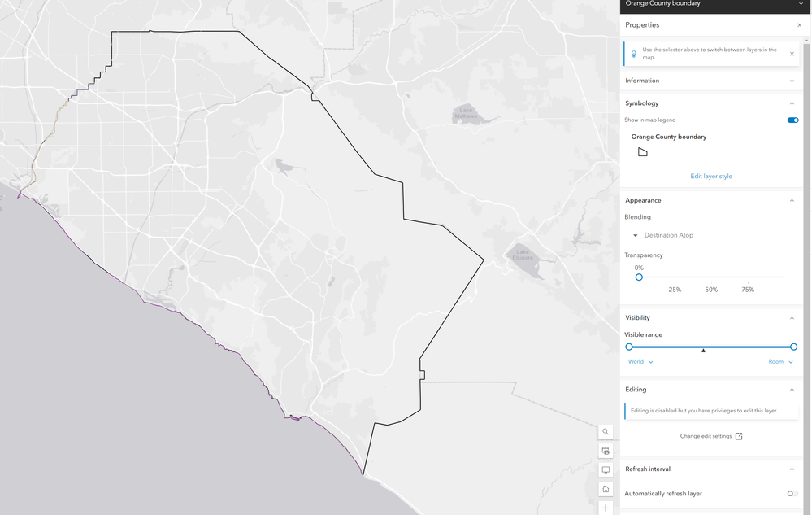The width and height of the screenshot is (812, 515).
Task: Click the left visible range slider handle
Action: pos(629,347)
